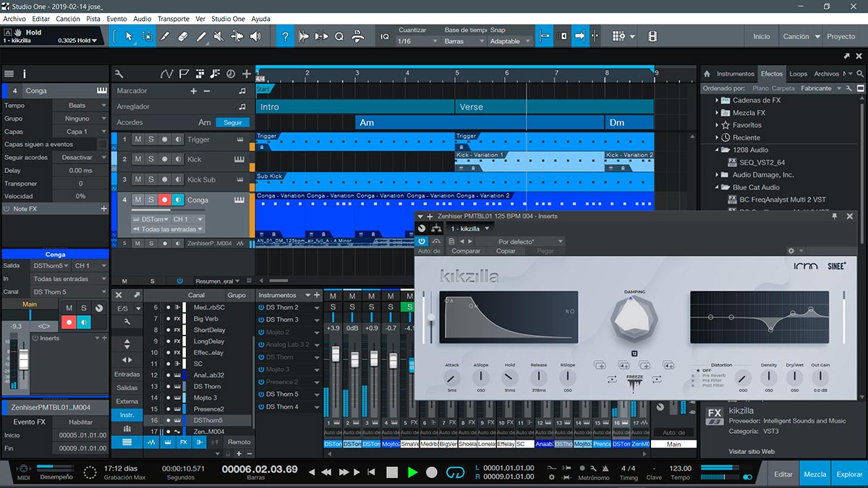Open the Ayuda menu
This screenshot has width=868, height=488.
point(260,19)
